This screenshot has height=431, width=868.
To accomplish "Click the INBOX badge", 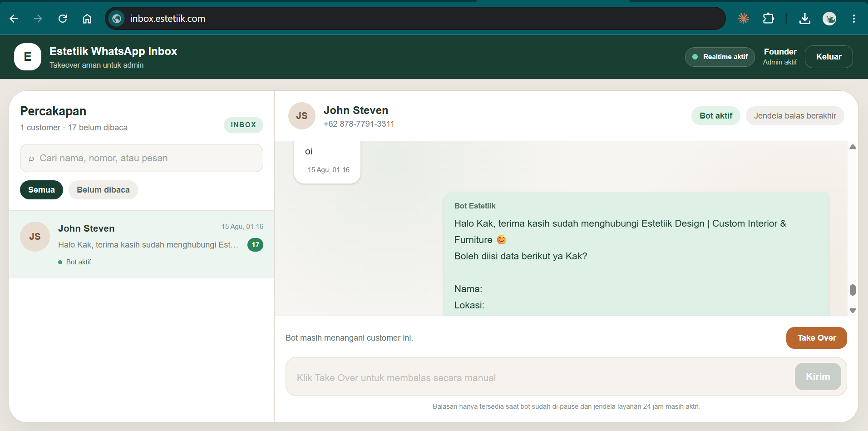I will [x=243, y=125].
